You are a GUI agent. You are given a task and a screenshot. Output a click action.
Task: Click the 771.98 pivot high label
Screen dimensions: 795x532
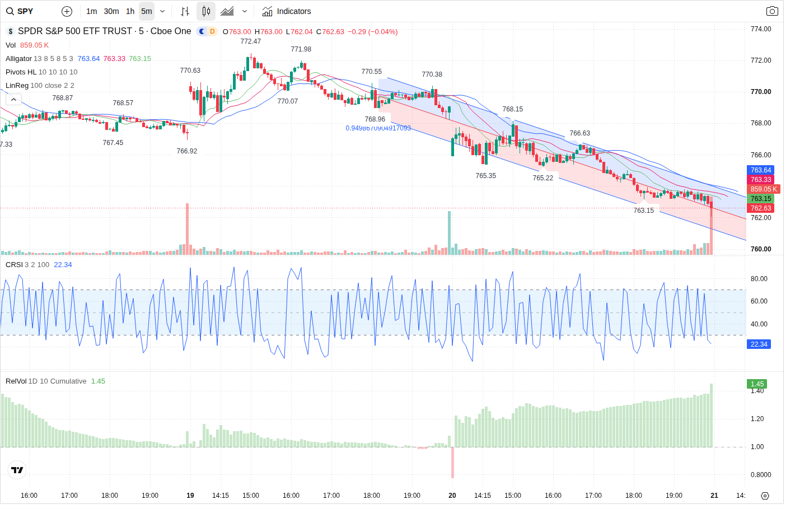click(301, 49)
